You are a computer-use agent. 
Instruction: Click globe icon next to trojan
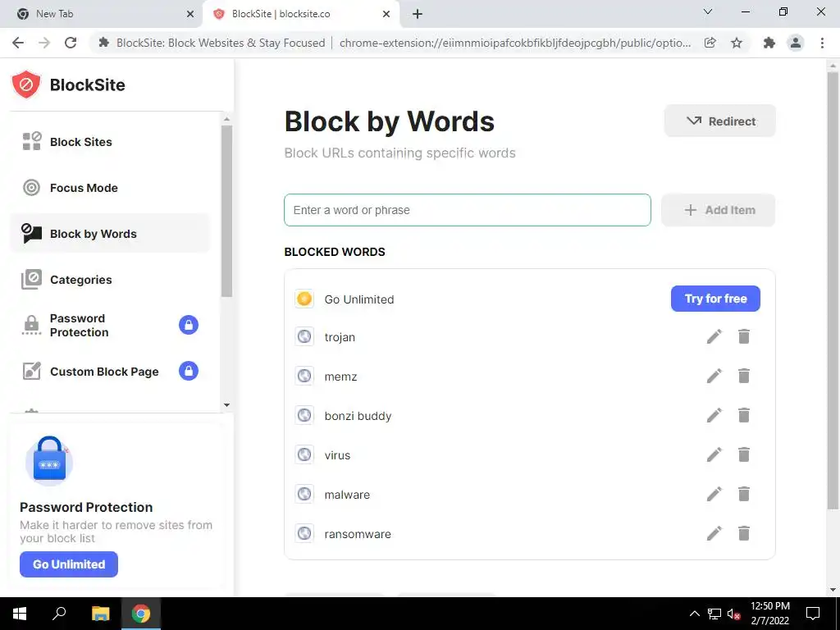pos(304,336)
